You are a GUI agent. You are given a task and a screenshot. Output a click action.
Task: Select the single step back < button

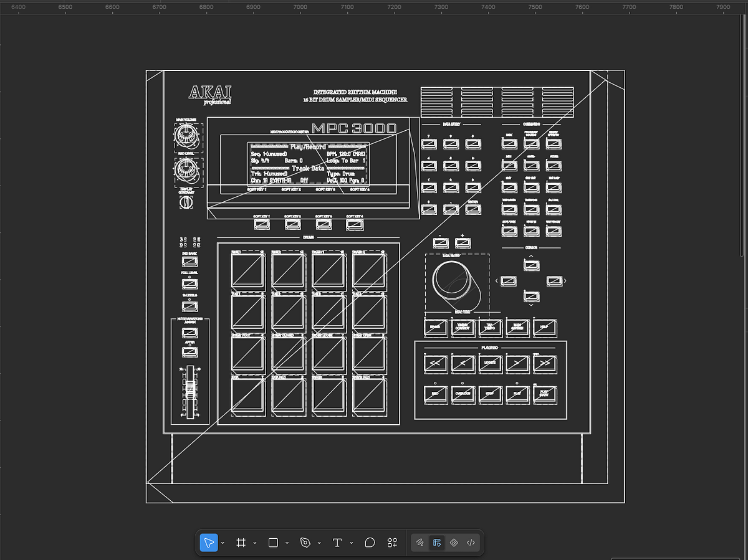click(463, 364)
